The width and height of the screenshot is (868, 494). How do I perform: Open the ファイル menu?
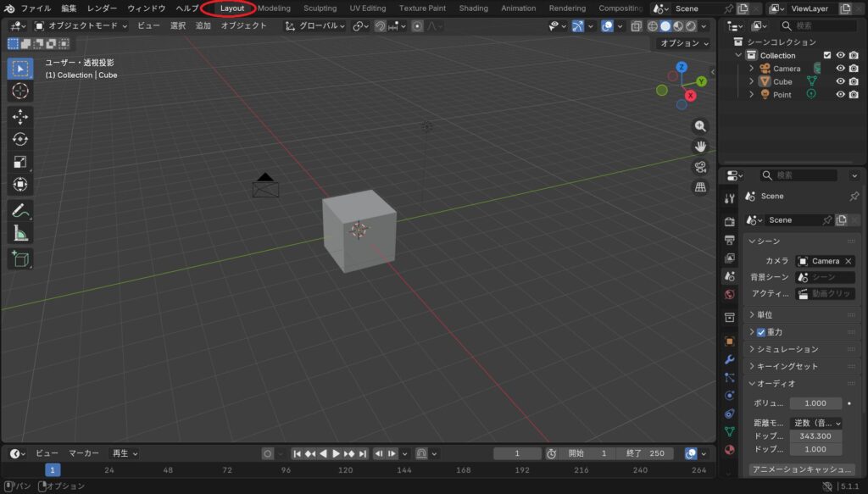point(36,8)
